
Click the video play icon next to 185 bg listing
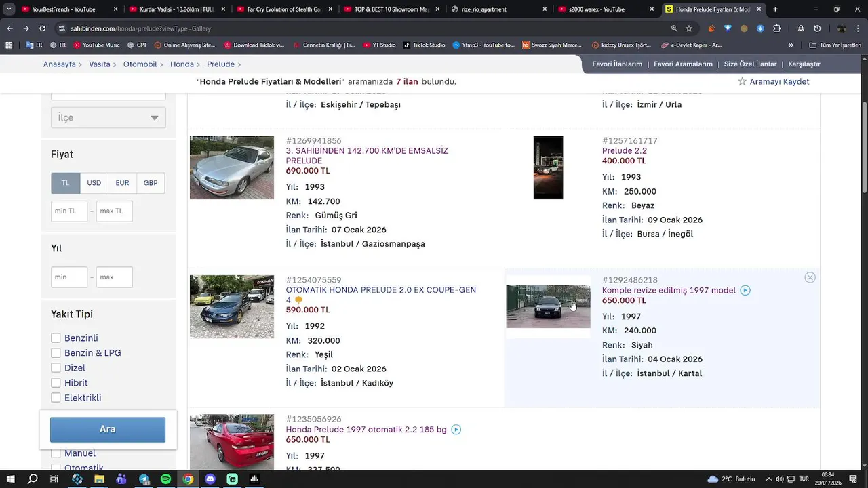(x=456, y=430)
